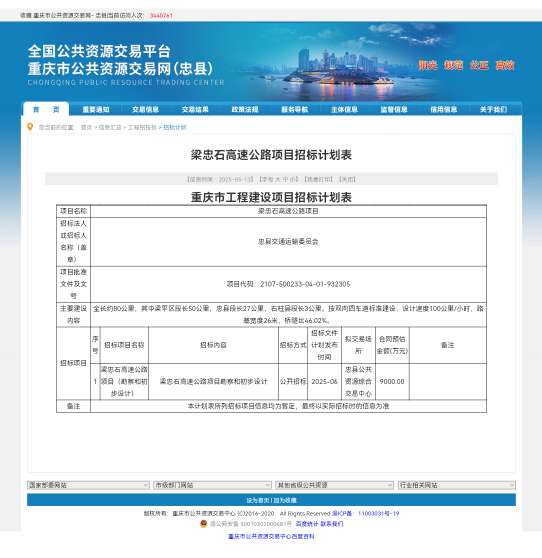Expand the 行业相关网站 dropdown
Image resolution: width=542 pixels, height=558 pixels.
click(457, 485)
